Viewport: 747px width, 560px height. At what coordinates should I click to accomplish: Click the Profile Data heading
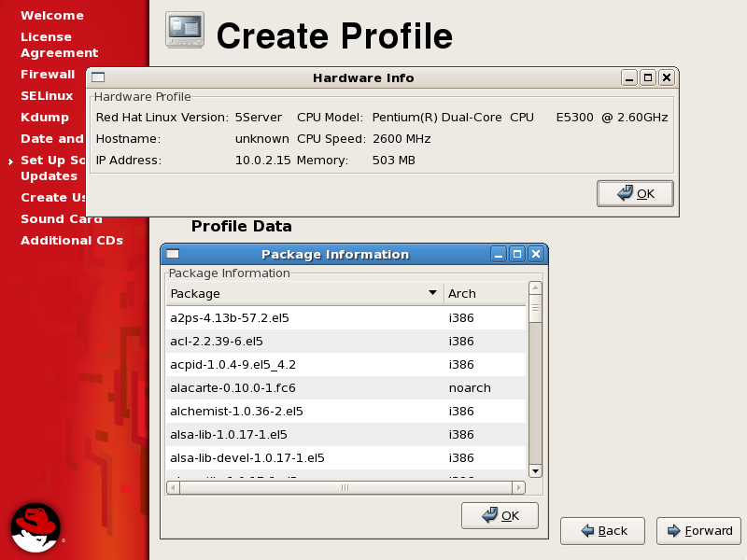(x=242, y=226)
